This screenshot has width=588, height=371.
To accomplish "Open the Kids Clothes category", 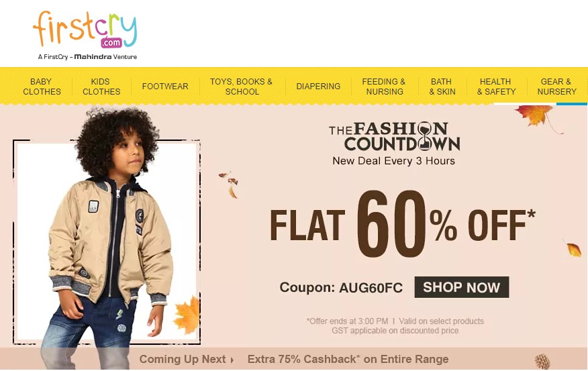I will (101, 87).
